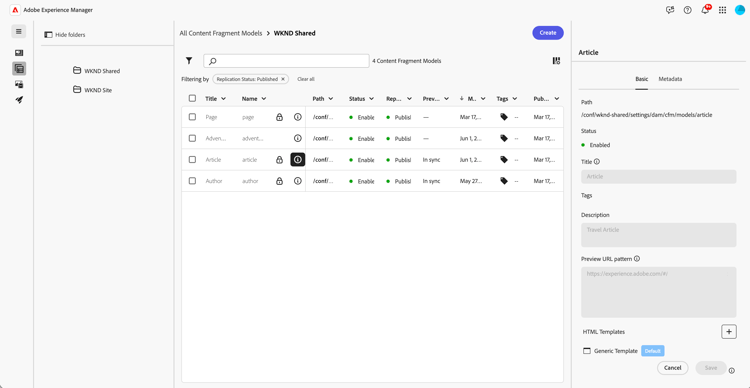750x388 pixels.
Task: Open the info icon for the Page row
Action: [x=298, y=117]
